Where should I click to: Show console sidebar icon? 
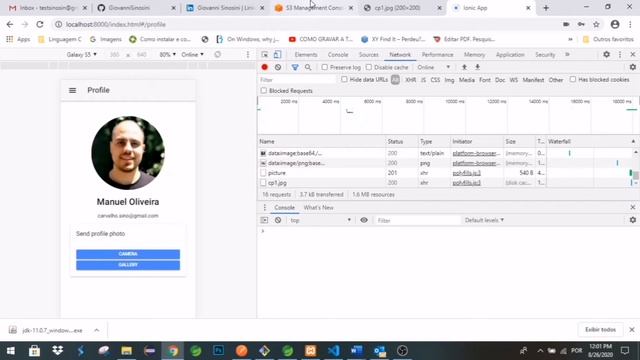(x=264, y=220)
